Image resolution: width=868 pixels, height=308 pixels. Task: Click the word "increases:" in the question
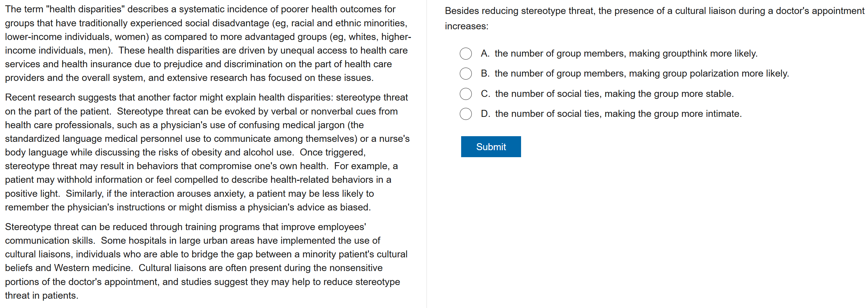pyautogui.click(x=466, y=26)
